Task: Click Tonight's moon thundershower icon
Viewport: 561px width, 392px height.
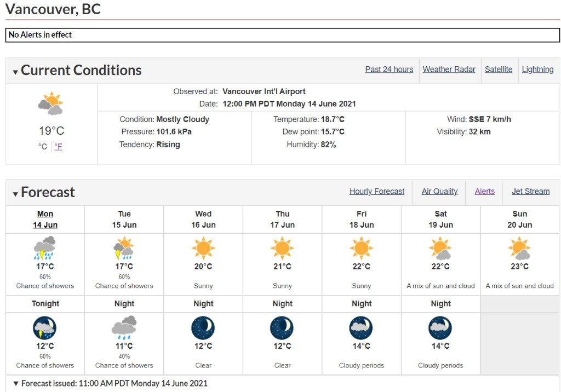Action: coord(45,327)
